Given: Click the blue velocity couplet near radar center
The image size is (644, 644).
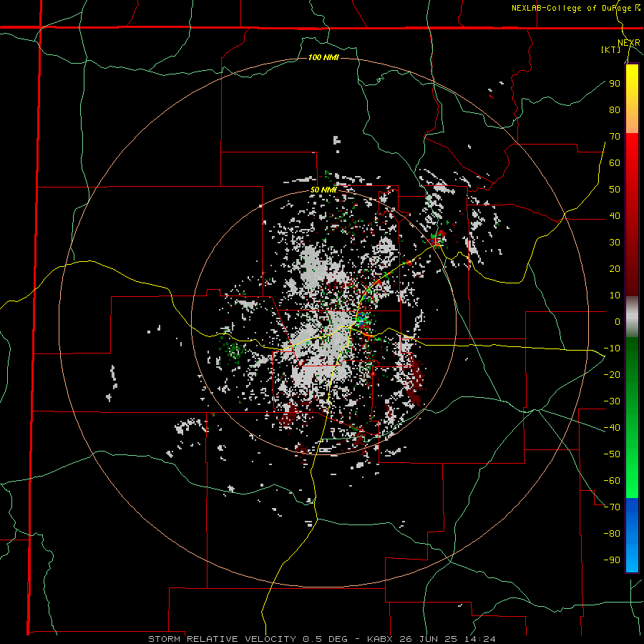Looking at the screenshot, I should click(x=361, y=318).
